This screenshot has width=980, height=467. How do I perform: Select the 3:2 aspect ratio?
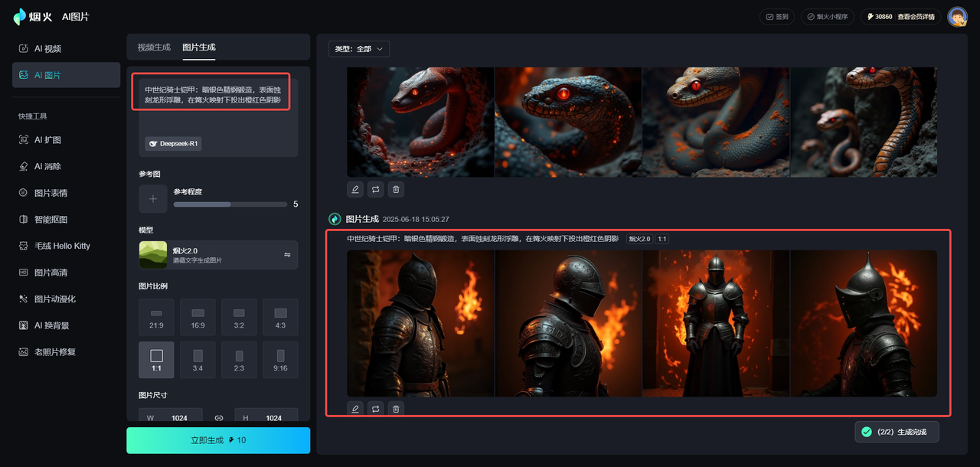pos(239,318)
